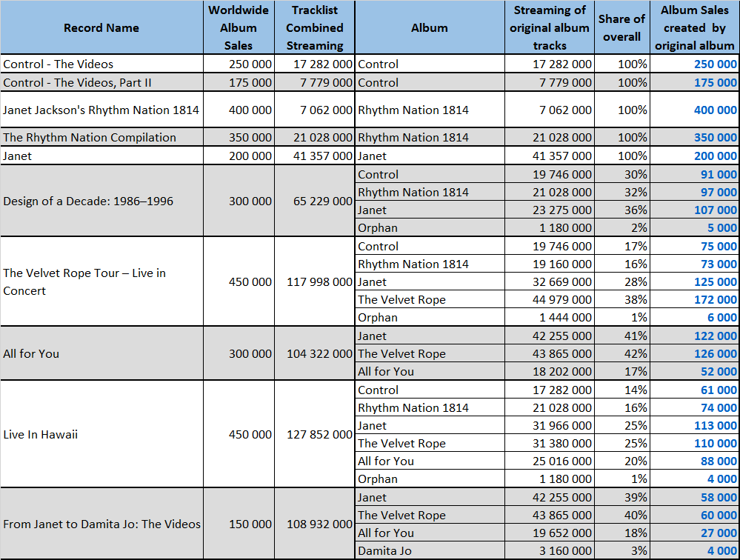
Task: Select the 31 966 000 streaming cell
Action: [x=550, y=425]
